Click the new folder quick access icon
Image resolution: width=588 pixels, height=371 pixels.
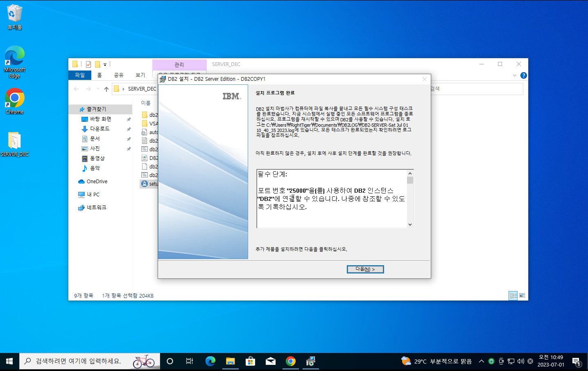(97, 64)
